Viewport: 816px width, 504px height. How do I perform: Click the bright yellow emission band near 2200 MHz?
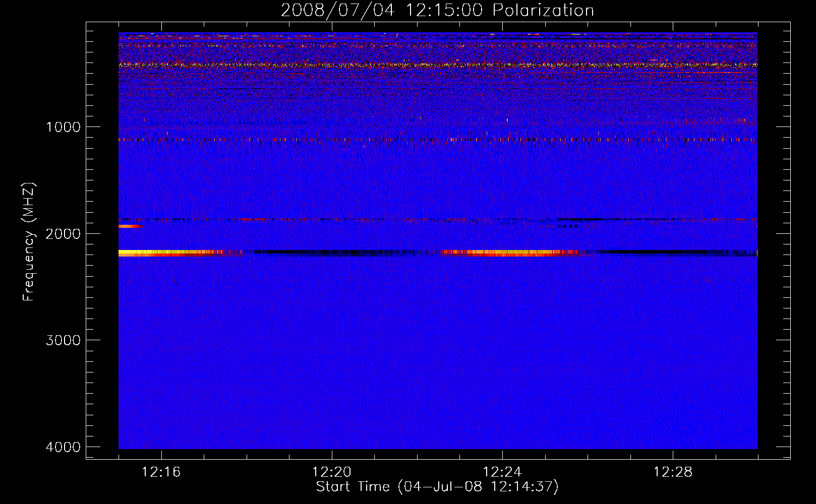point(171,253)
